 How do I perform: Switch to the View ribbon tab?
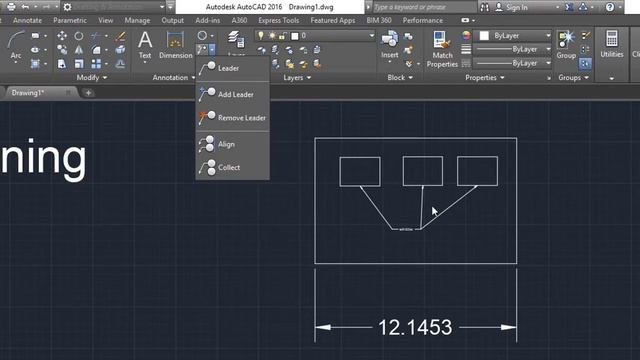pos(105,20)
